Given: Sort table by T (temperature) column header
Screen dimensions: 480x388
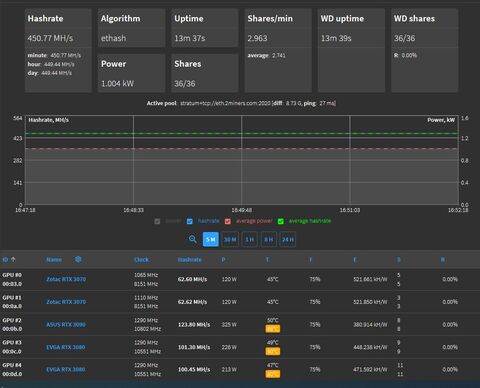Looking at the screenshot, I should pos(267,260).
